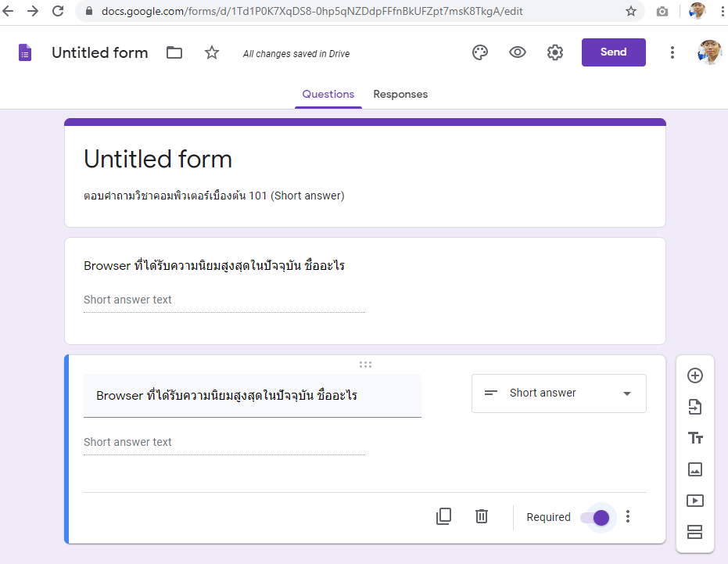The image size is (728, 564).
Task: Click the Add question plus icon
Action: 694,375
